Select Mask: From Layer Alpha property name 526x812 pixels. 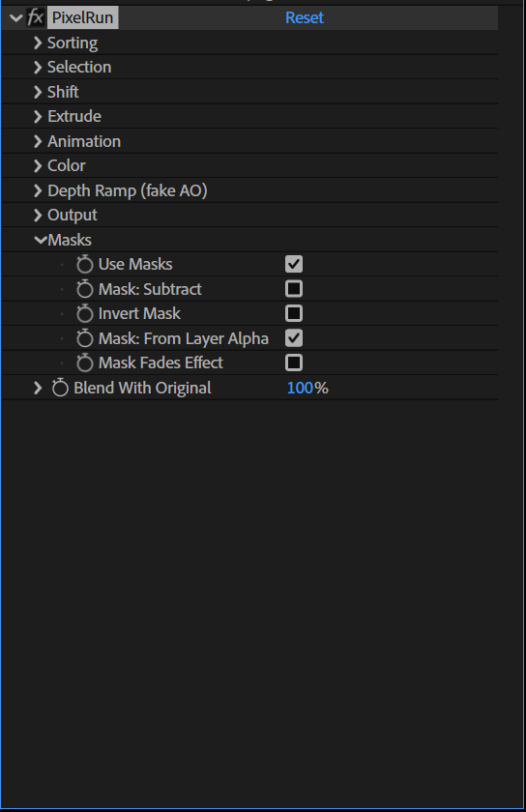184,338
